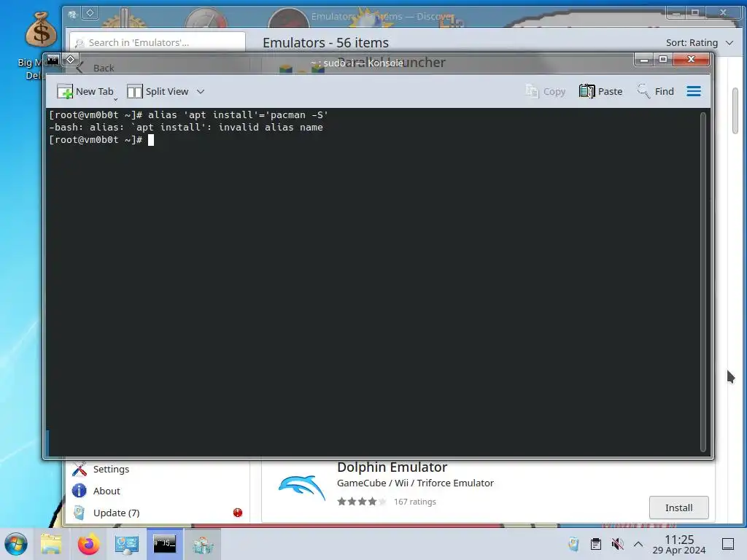
Task: Click the Konsole window menu icon in titlebar
Action: (53, 60)
